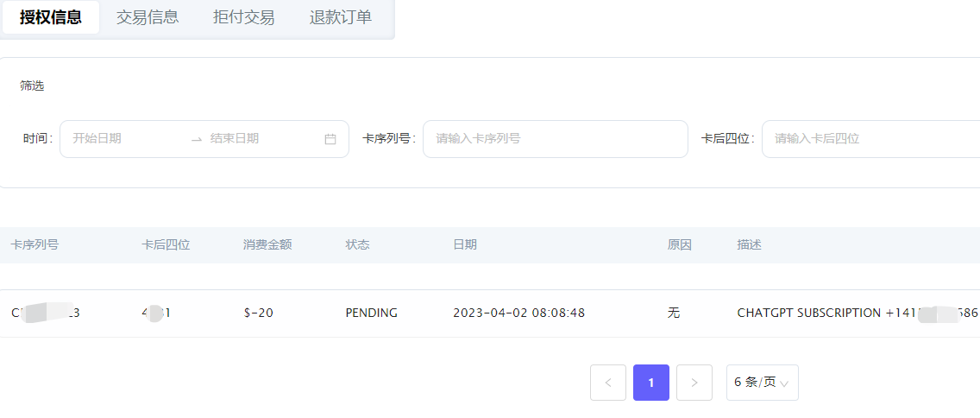This screenshot has width=980, height=418.
Task: Click the 原因 column header
Action: 680,244
